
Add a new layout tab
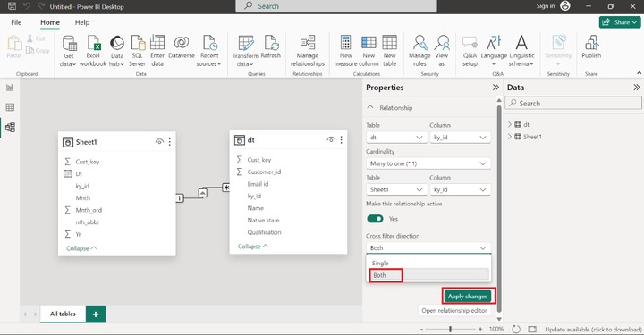pos(96,314)
